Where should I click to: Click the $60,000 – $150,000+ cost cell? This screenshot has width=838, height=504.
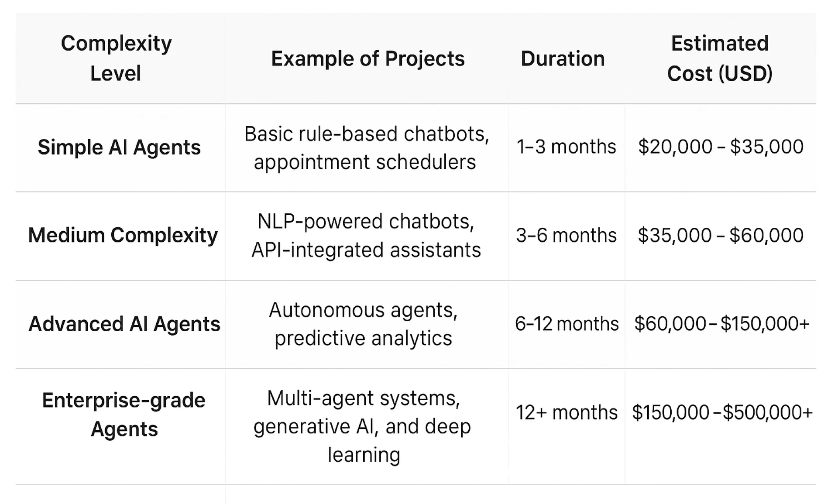721,324
